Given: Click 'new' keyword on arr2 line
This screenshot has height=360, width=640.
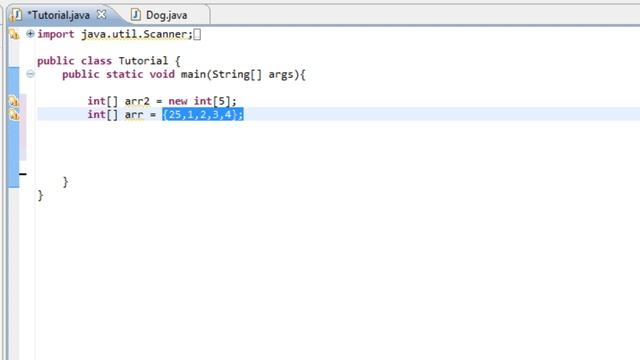Looking at the screenshot, I should tap(178, 101).
